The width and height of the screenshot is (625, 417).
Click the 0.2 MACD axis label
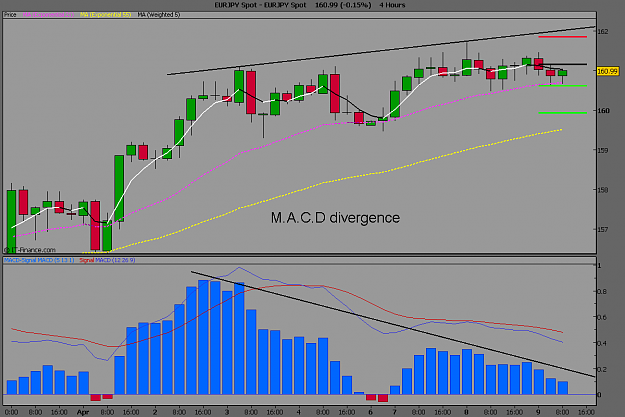point(602,370)
